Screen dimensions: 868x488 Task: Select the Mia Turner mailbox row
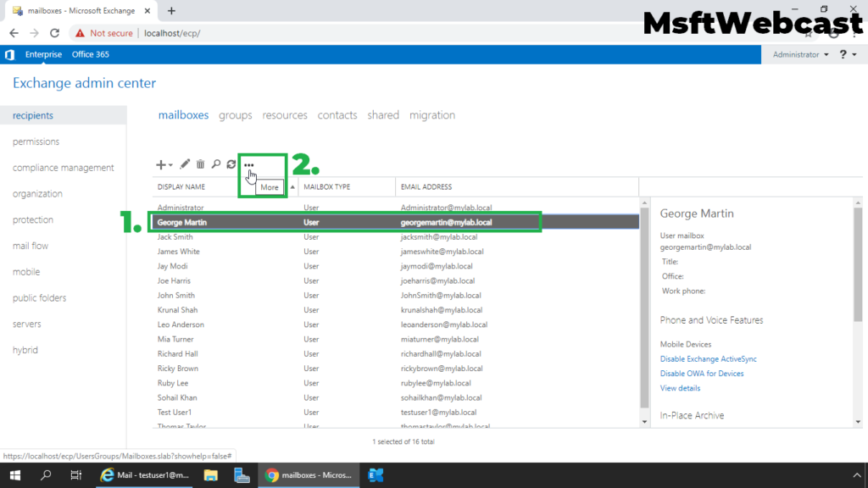(395, 339)
